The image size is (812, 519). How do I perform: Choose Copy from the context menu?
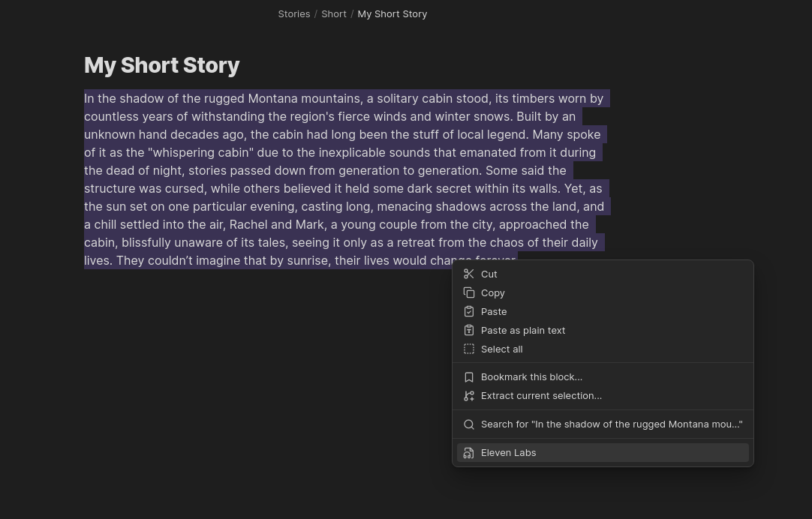(x=603, y=293)
